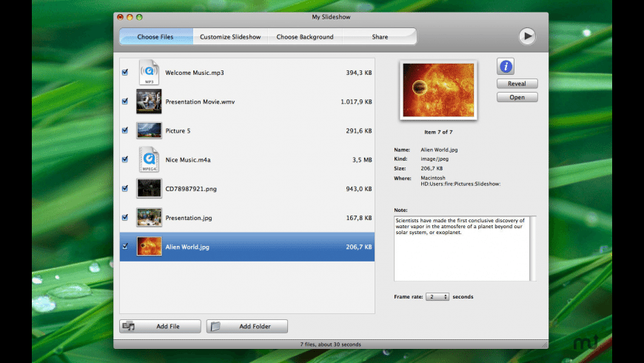644x363 pixels.
Task: Click the image/jpeg Kind value
Action: (435, 159)
